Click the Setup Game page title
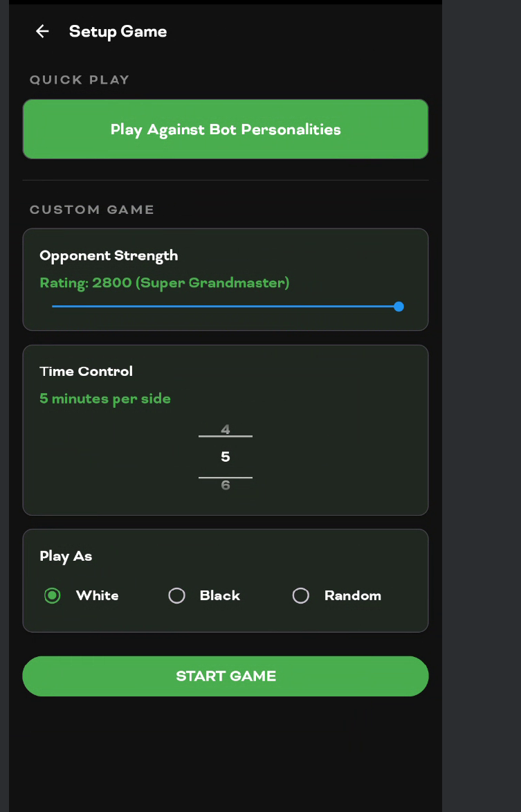 tap(118, 31)
